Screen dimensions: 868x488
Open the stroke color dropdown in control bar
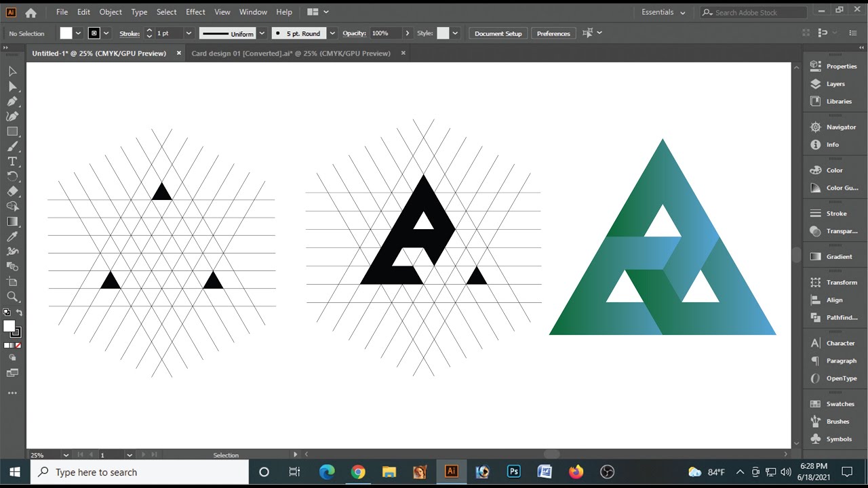(106, 33)
